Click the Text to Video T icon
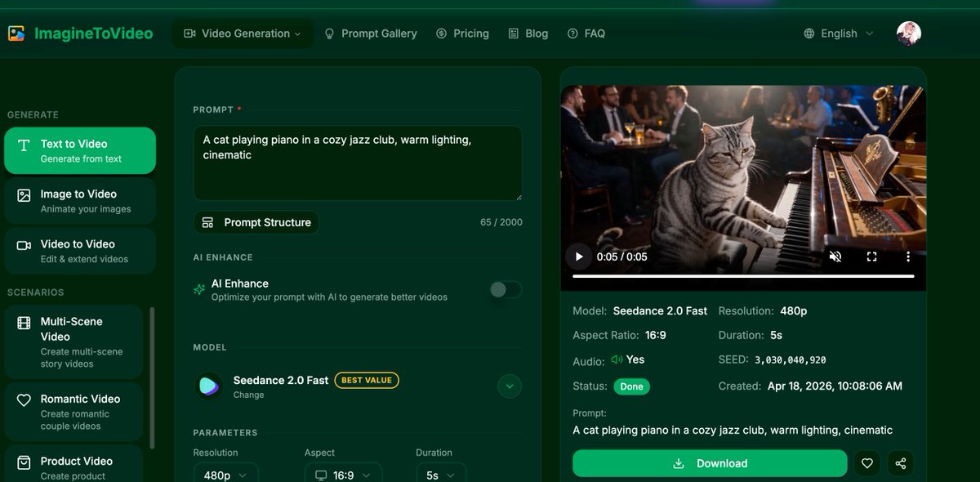980x482 pixels. coord(24,145)
